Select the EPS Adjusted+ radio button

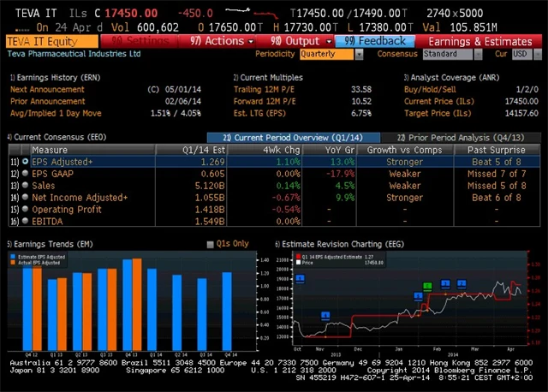coord(25,161)
